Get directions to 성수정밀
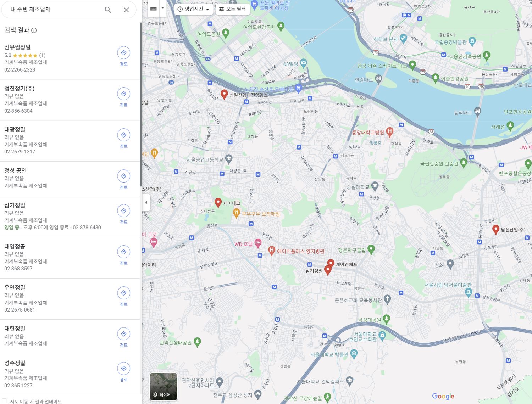This screenshot has width=532, height=404. click(124, 369)
